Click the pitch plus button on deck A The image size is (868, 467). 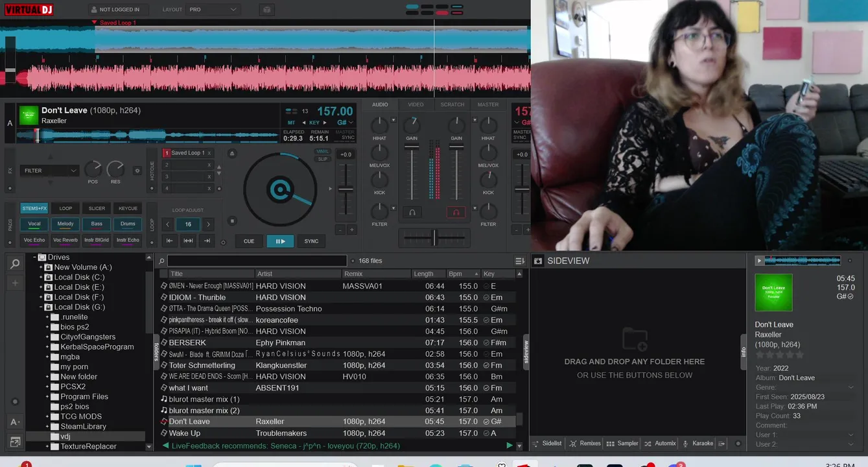[352, 230]
